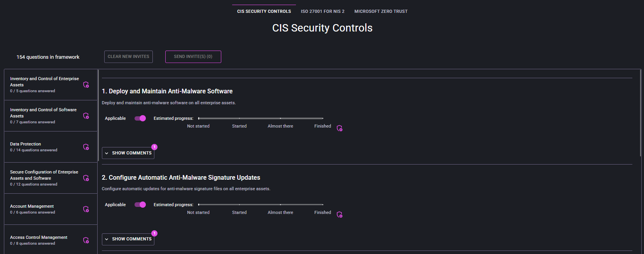
Task: Click the Clear New Invites button
Action: (x=128, y=57)
